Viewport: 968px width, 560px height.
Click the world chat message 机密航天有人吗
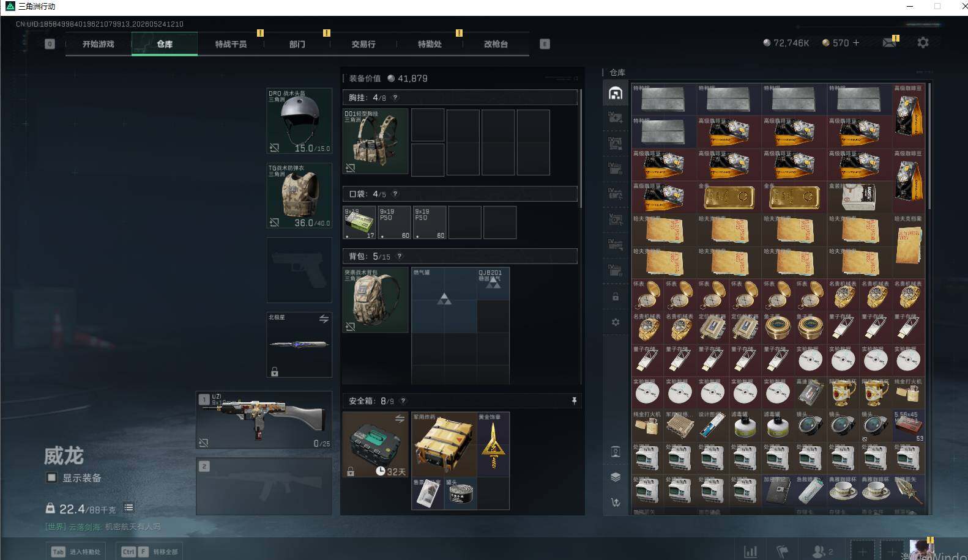click(x=133, y=526)
